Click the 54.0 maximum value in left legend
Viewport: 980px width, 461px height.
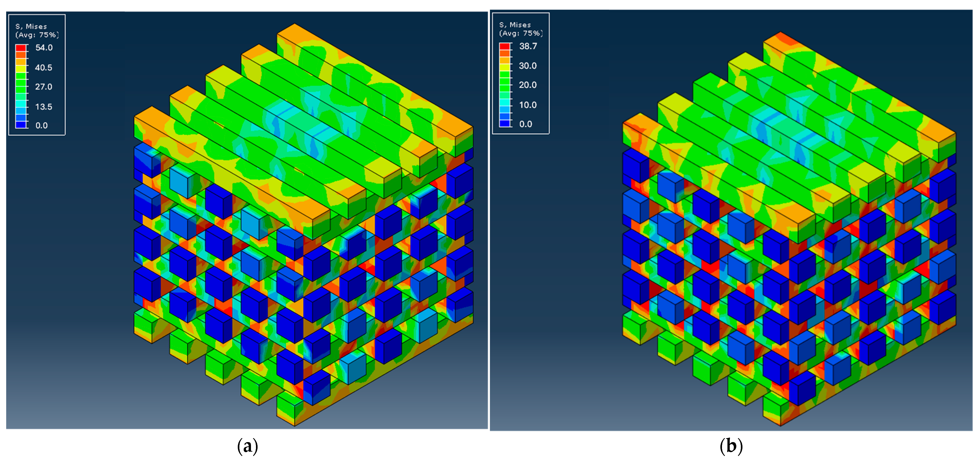[44, 48]
